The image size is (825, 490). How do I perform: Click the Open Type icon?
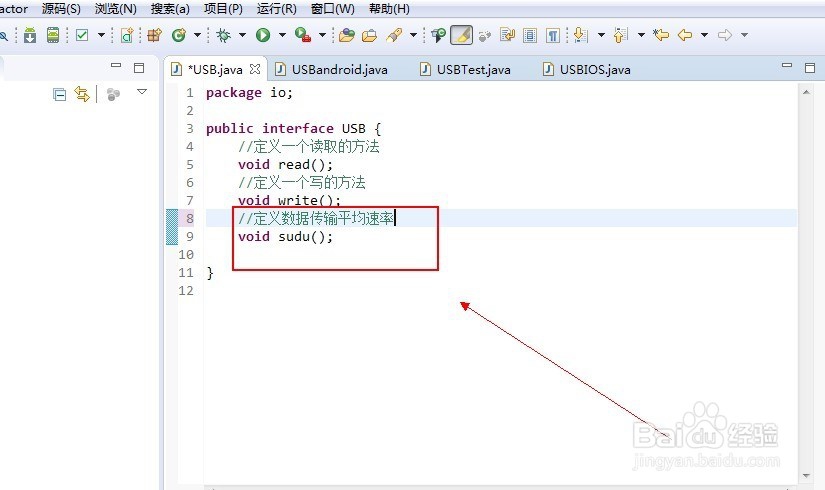(347, 35)
